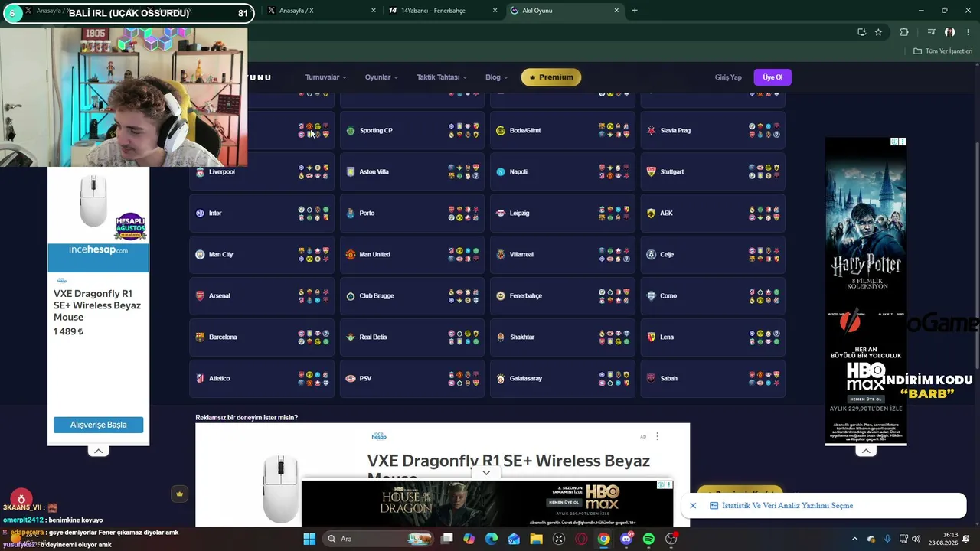Open Discord from the taskbar

626,539
